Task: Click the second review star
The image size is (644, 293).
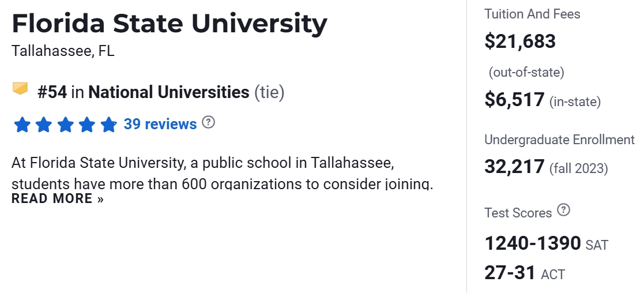Action: tap(44, 125)
